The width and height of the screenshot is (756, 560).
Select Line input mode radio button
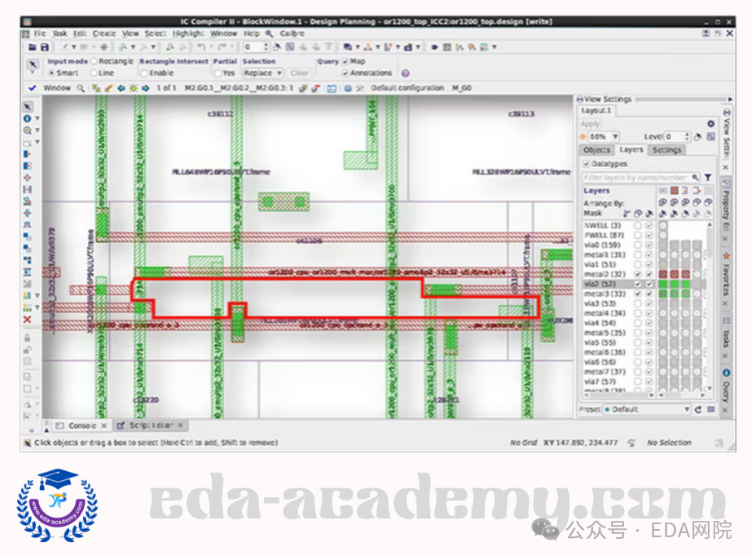[x=94, y=73]
